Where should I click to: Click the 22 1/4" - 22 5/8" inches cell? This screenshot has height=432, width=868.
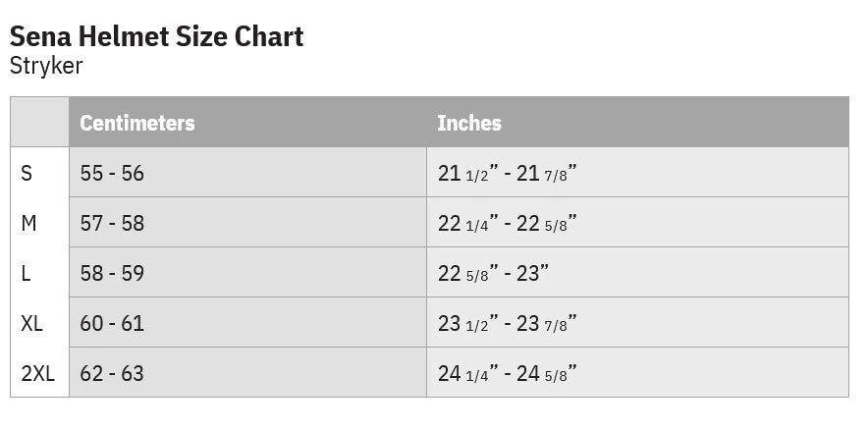(507, 224)
